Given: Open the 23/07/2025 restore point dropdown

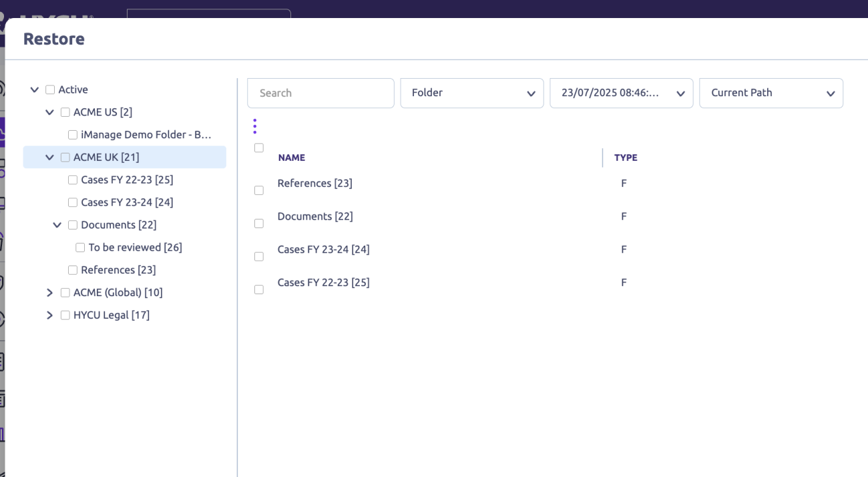Looking at the screenshot, I should tap(621, 93).
